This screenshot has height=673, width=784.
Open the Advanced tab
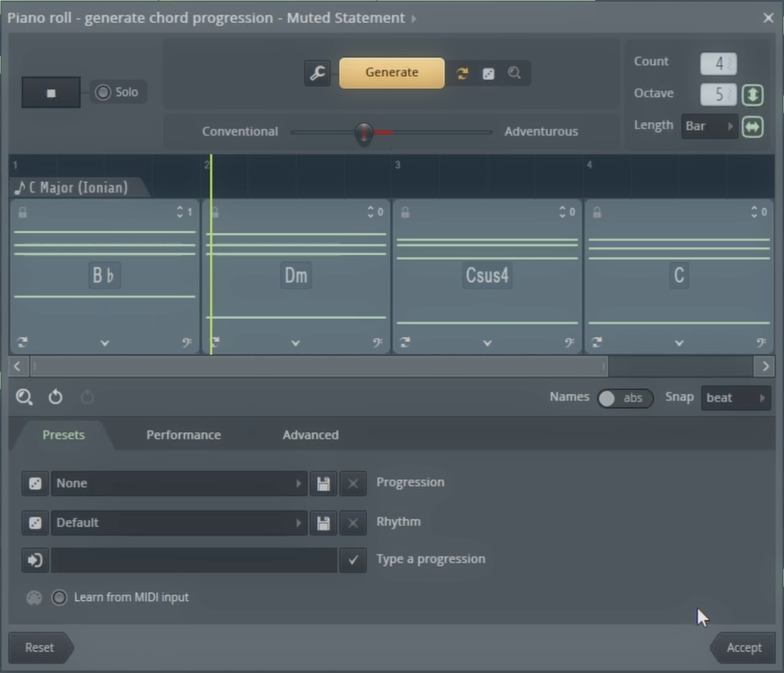point(310,434)
